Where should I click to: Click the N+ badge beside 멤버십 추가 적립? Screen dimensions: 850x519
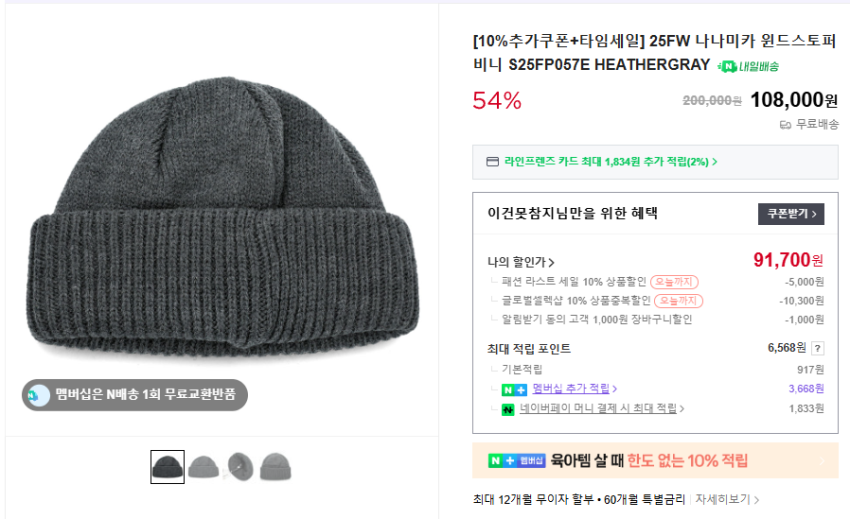(514, 389)
